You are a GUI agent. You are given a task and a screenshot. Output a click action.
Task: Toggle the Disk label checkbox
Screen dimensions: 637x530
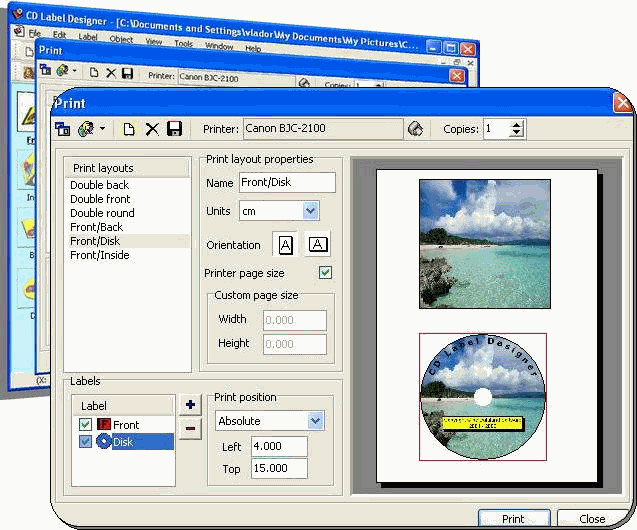pyautogui.click(x=85, y=441)
